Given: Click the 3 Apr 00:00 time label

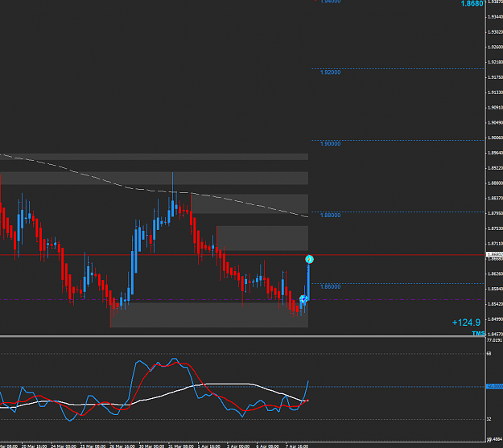Looking at the screenshot, I should click(238, 446).
